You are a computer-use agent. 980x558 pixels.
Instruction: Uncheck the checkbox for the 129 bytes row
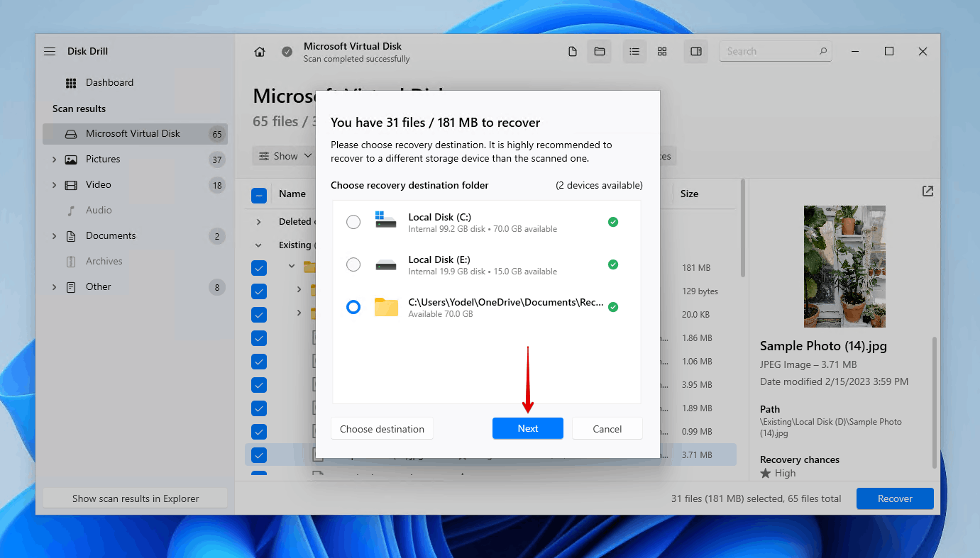point(259,291)
